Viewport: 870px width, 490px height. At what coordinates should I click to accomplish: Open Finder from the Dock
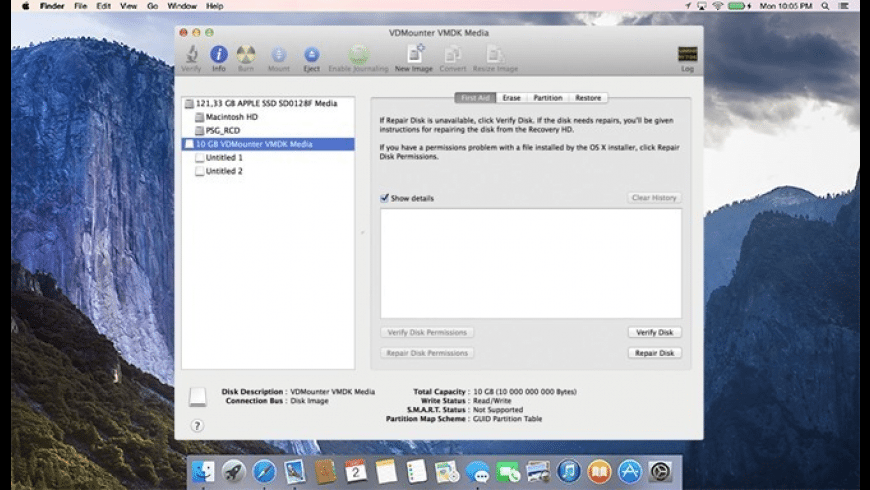(x=203, y=472)
